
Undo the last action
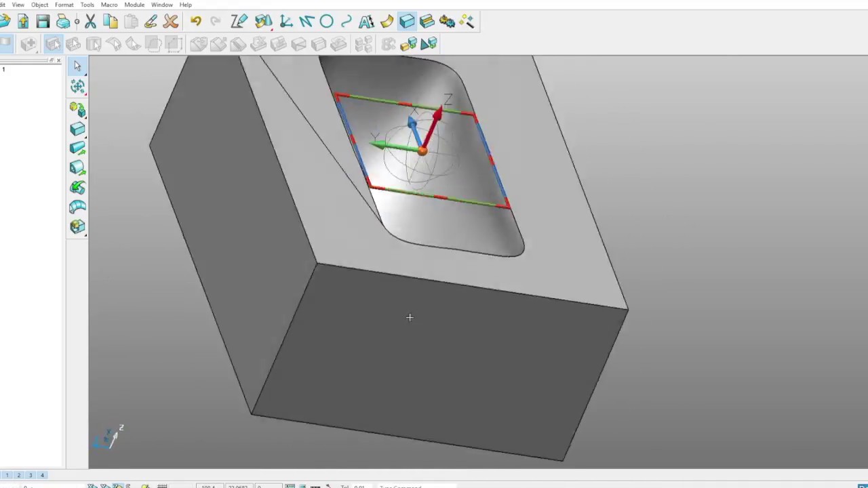click(x=195, y=22)
